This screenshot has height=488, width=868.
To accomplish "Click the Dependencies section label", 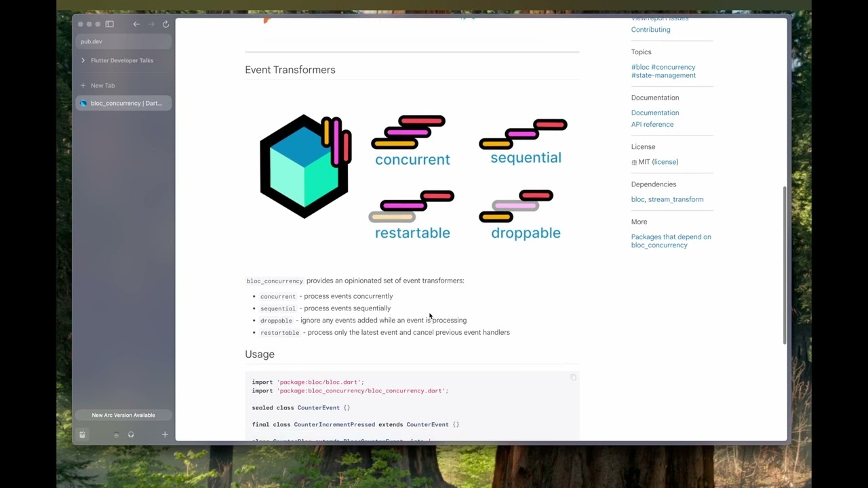I will coord(654,184).
